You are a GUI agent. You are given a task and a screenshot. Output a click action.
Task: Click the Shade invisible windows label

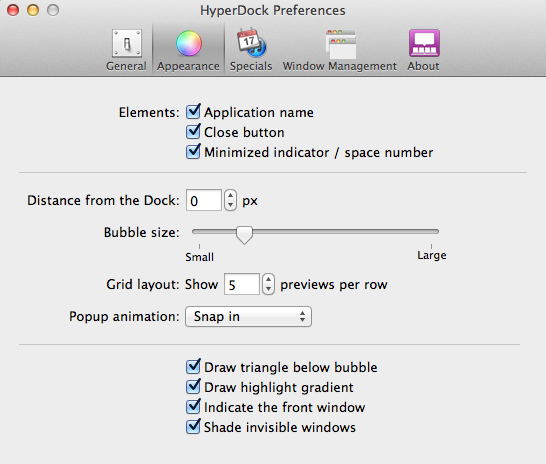(280, 427)
